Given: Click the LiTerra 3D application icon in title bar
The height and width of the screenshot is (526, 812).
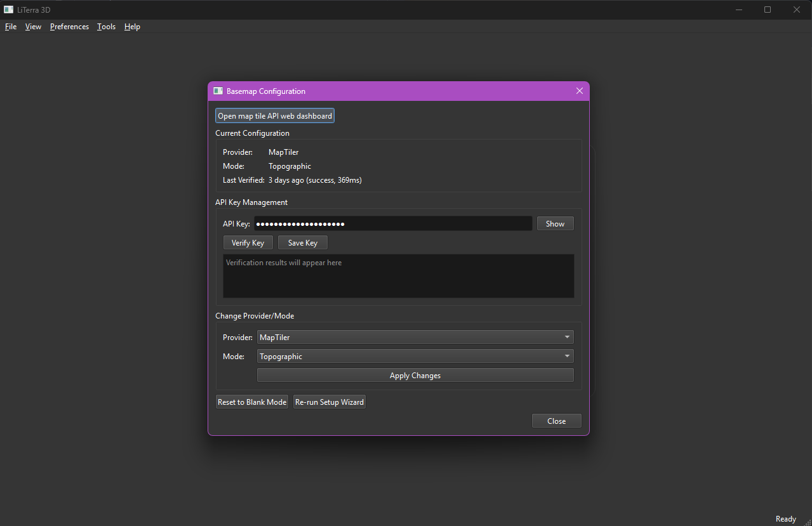Looking at the screenshot, I should click(x=8, y=9).
